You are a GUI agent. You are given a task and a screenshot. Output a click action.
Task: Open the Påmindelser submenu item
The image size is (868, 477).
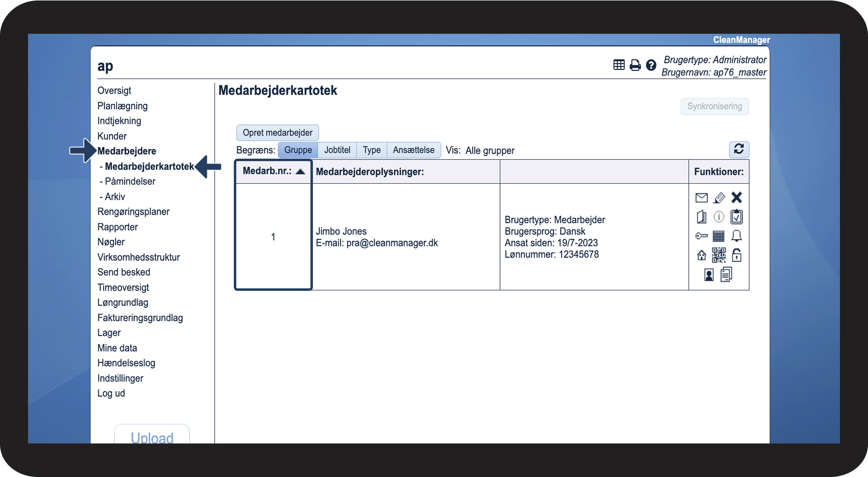[x=130, y=181]
